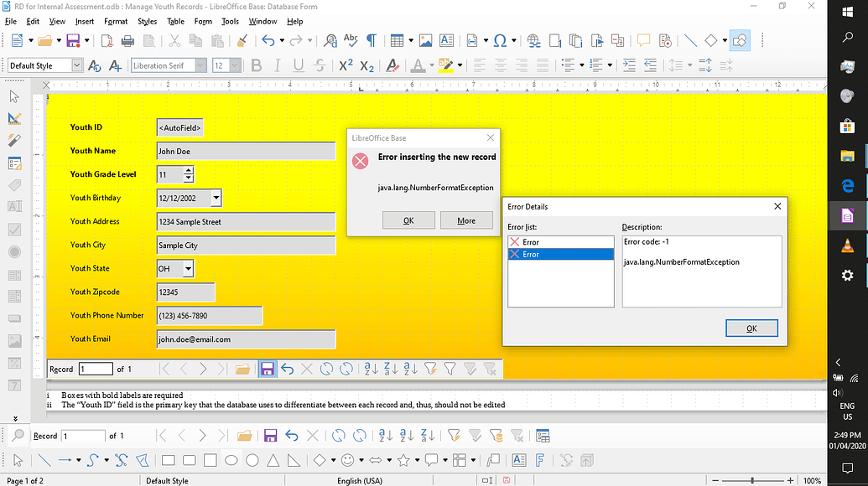
Task: Click OK in the Error Details dialog
Action: (x=751, y=328)
